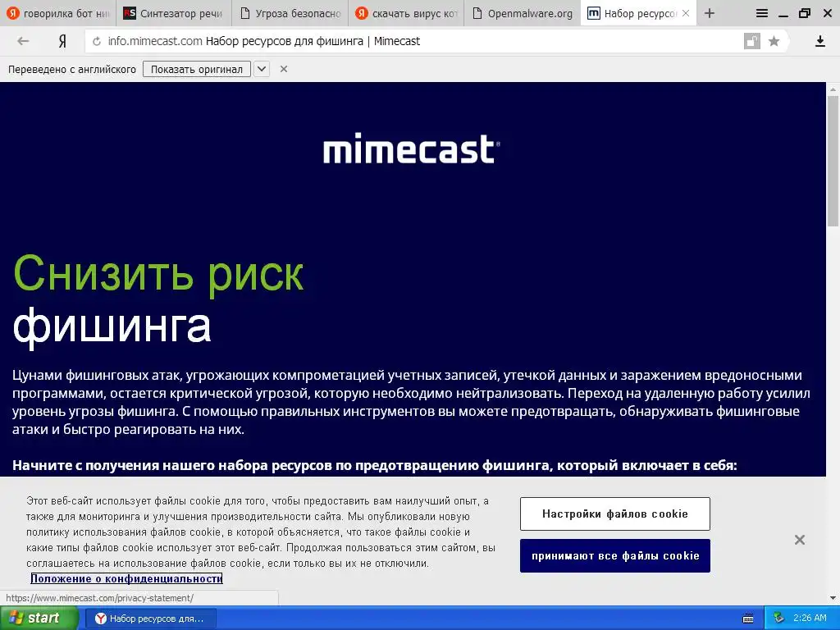Close the translation bar
Screen dimensions: 840x630
[284, 69]
